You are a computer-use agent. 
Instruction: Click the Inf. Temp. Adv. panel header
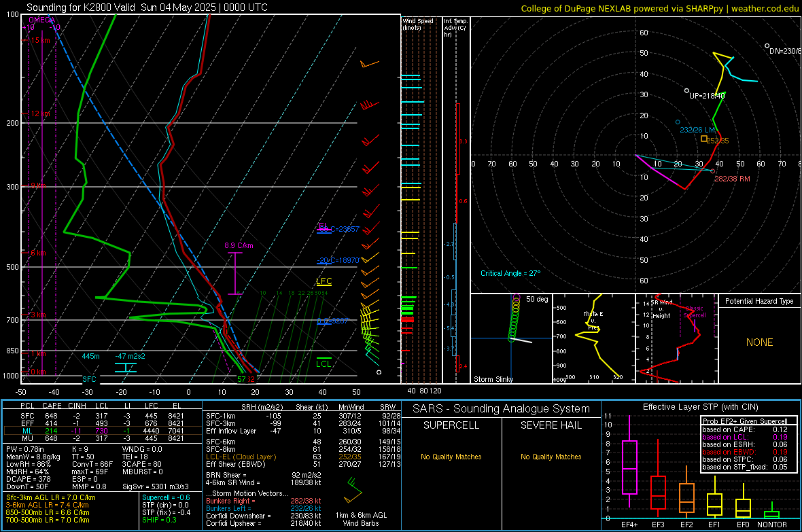[x=455, y=28]
